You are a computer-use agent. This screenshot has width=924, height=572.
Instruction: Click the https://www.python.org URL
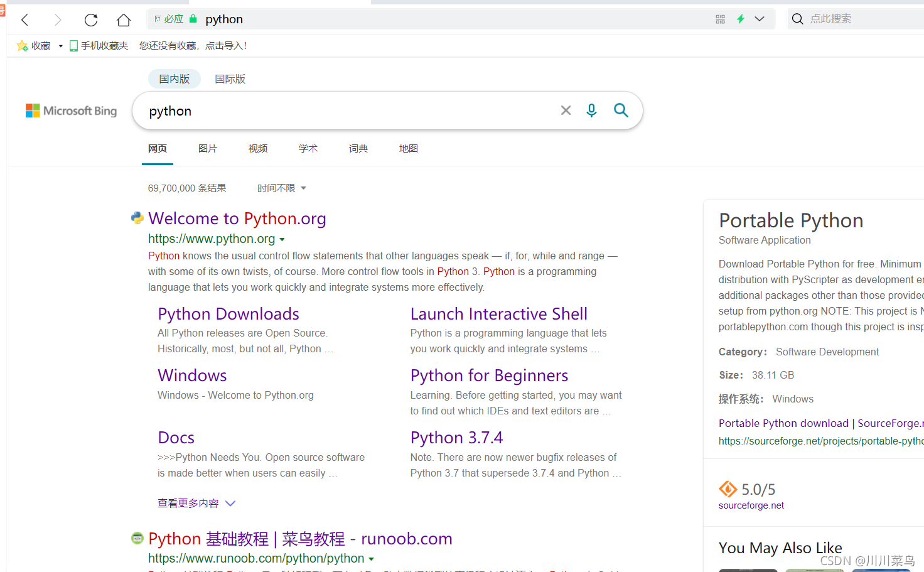click(212, 239)
